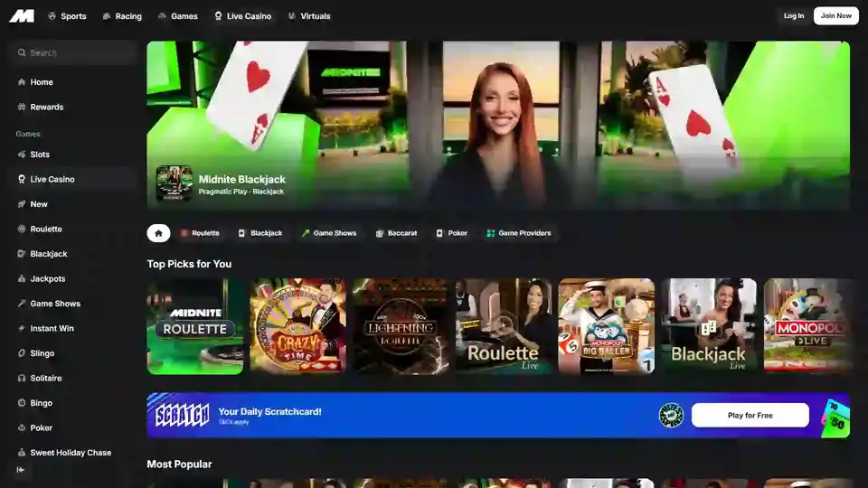Click the Instant Win lightning icon
868x488 pixels.
click(22, 328)
